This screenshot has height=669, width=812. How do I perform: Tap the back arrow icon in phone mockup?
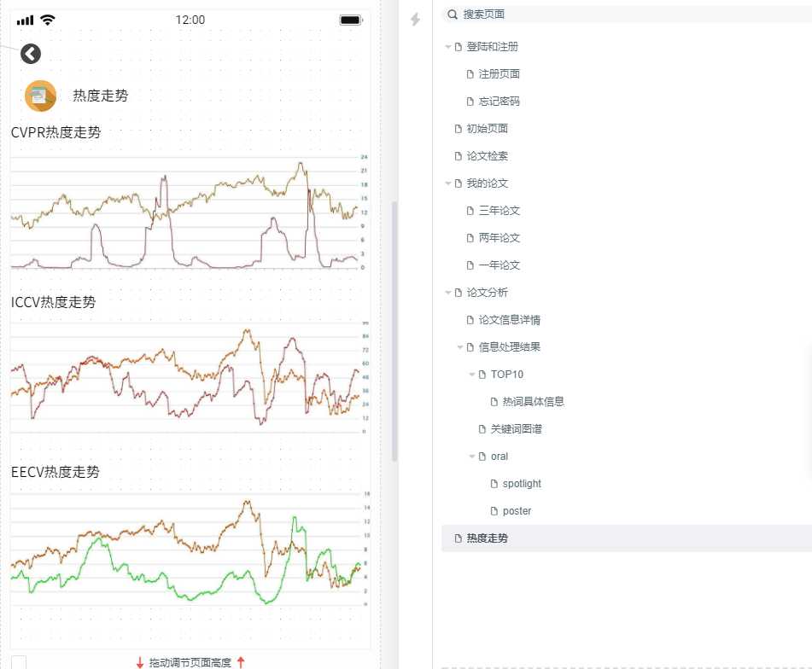click(31, 53)
